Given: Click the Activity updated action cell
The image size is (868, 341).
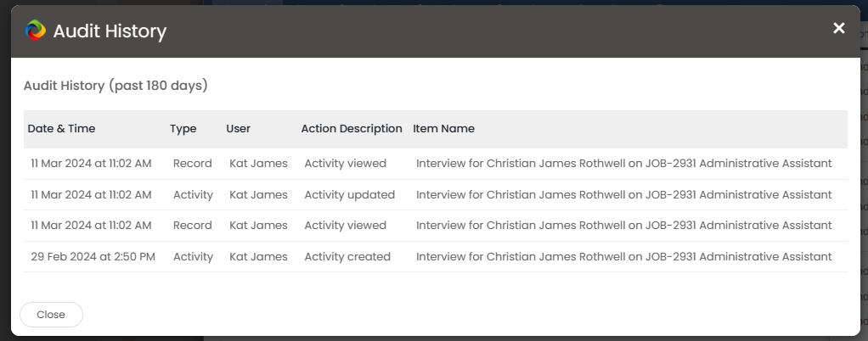Looking at the screenshot, I should (349, 194).
